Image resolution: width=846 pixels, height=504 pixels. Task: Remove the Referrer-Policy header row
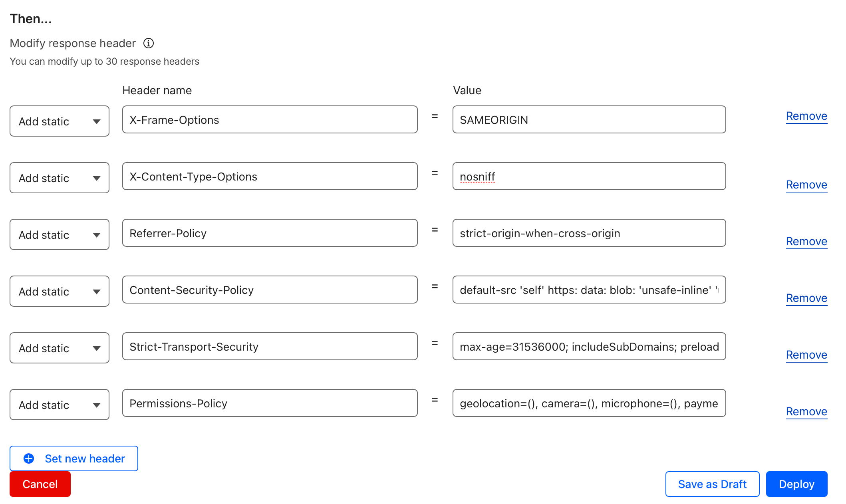coord(806,241)
